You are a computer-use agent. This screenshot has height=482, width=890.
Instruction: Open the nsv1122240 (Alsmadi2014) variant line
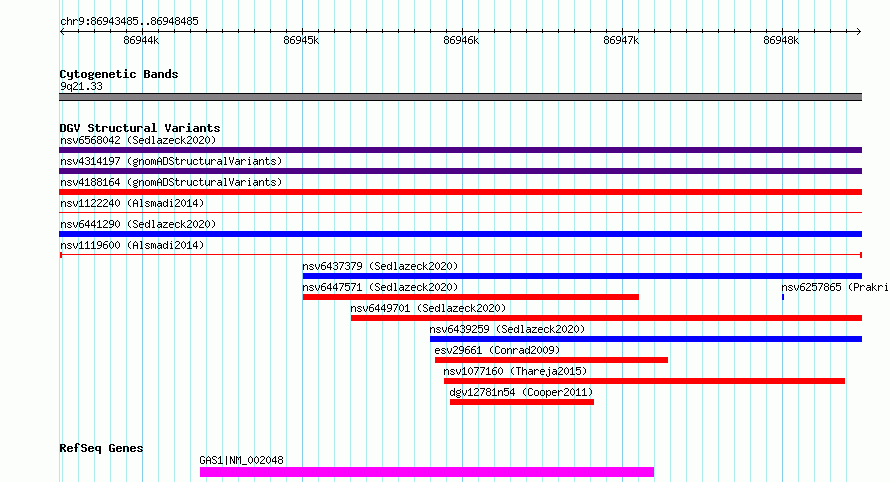click(x=460, y=213)
